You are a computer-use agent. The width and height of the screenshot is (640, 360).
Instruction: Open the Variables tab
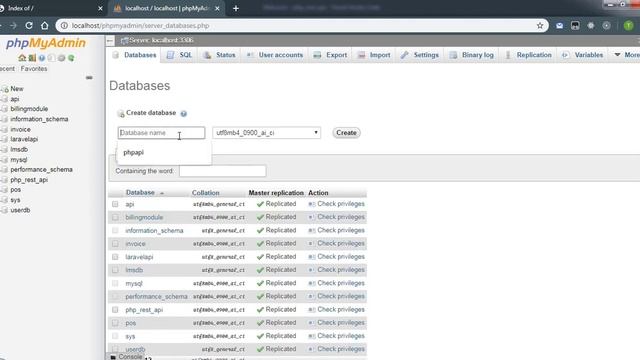(x=583, y=55)
